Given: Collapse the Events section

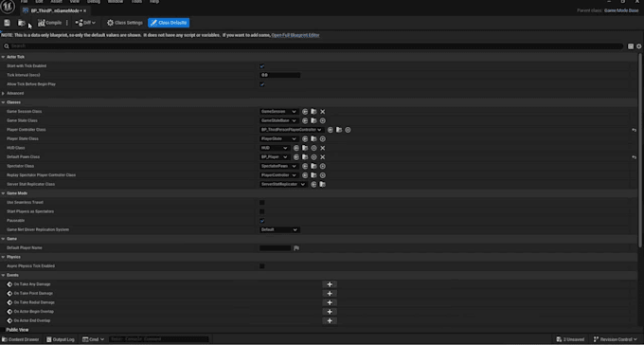Looking at the screenshot, I should click(3, 275).
